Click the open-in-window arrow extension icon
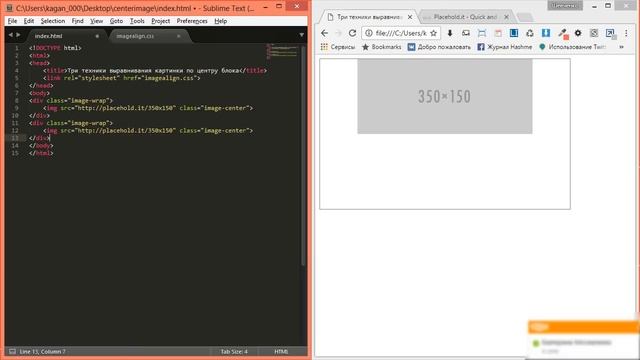 coord(610,33)
